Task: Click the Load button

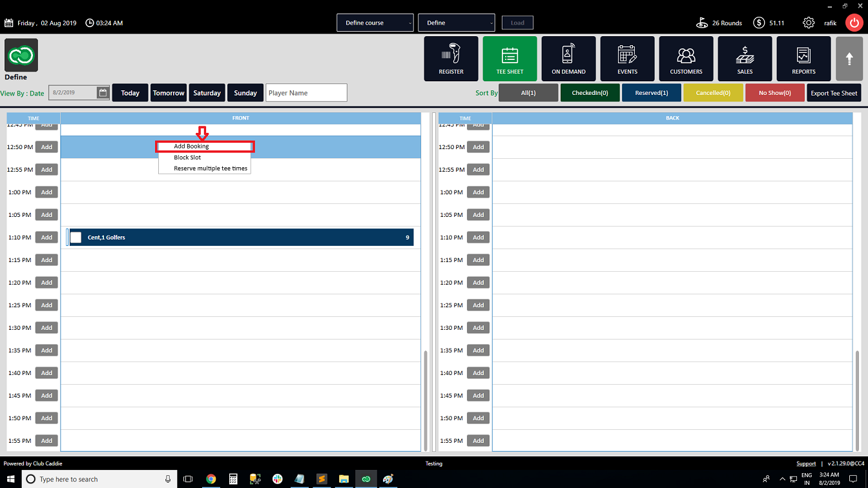Action: pos(517,23)
